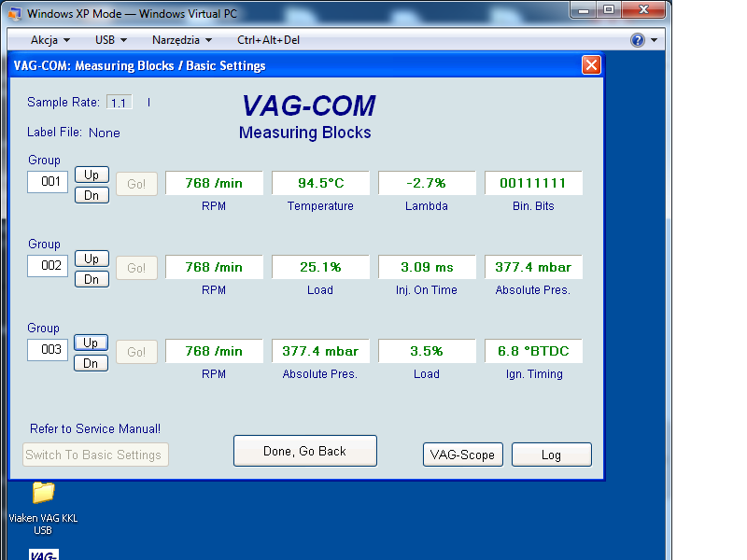The width and height of the screenshot is (747, 560).
Task: Click Up button for Group 002
Action: pos(92,259)
